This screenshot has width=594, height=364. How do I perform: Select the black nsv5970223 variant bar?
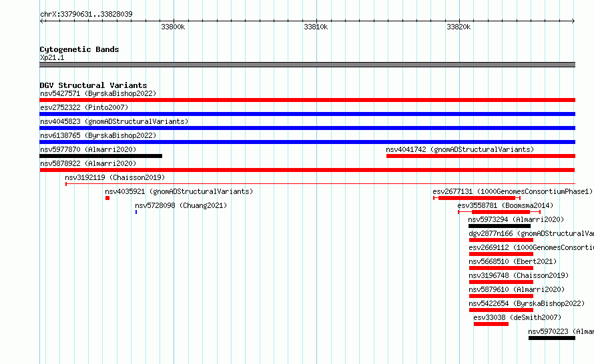pyautogui.click(x=552, y=338)
